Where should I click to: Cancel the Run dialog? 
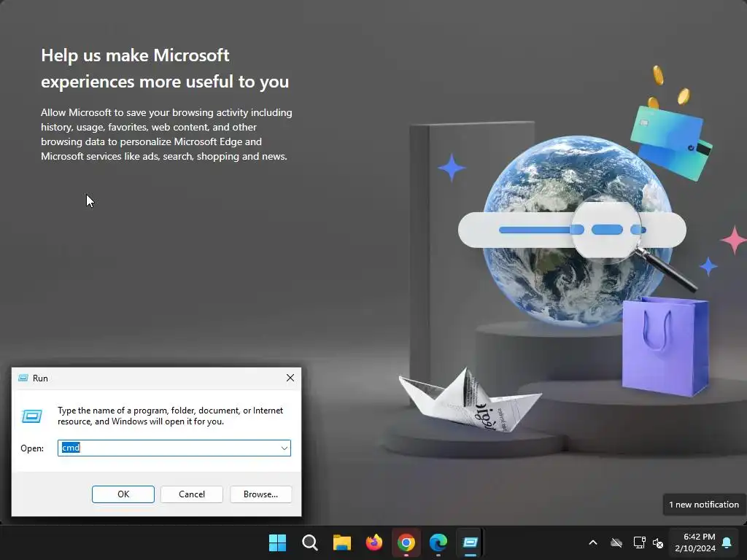click(x=192, y=494)
